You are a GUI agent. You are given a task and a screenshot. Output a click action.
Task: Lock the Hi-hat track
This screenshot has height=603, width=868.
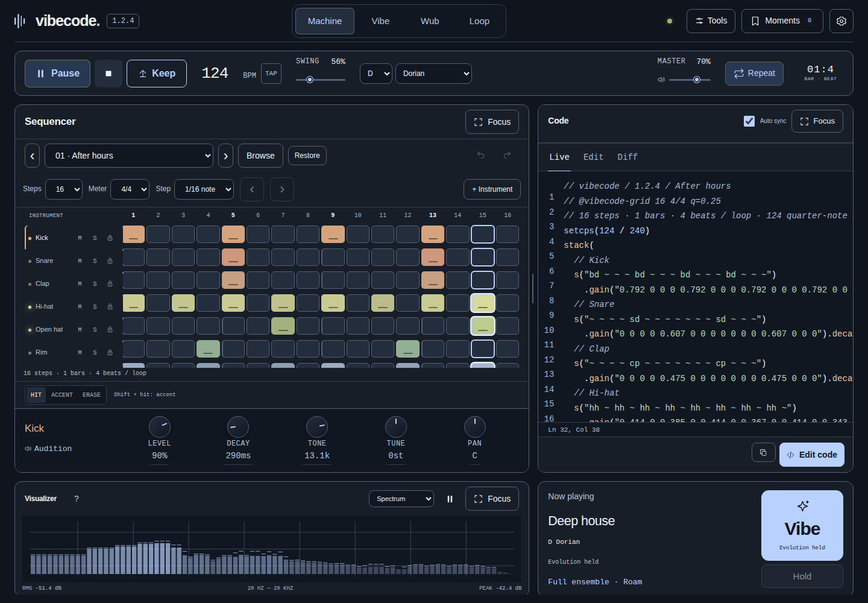(110, 307)
